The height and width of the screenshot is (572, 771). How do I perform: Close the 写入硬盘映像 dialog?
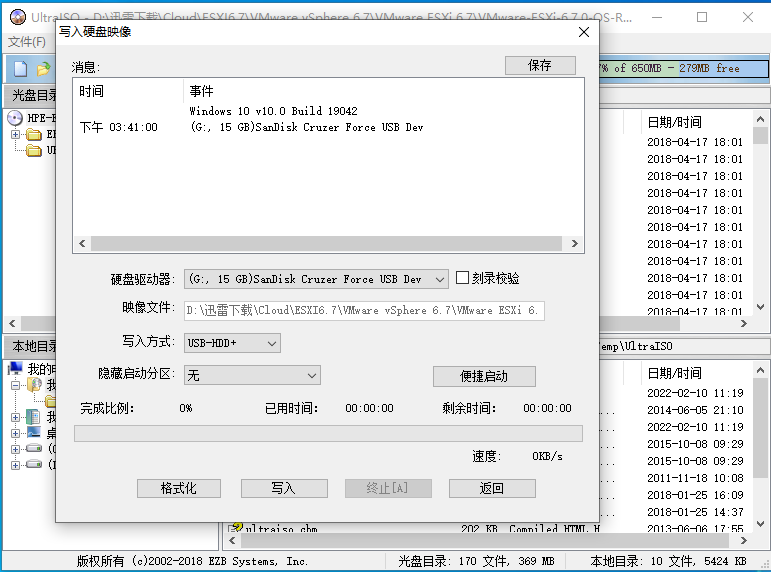[584, 32]
